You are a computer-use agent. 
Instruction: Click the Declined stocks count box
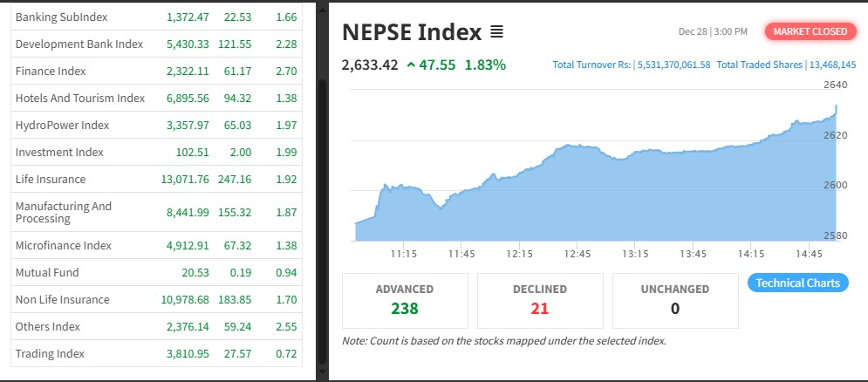point(540,299)
